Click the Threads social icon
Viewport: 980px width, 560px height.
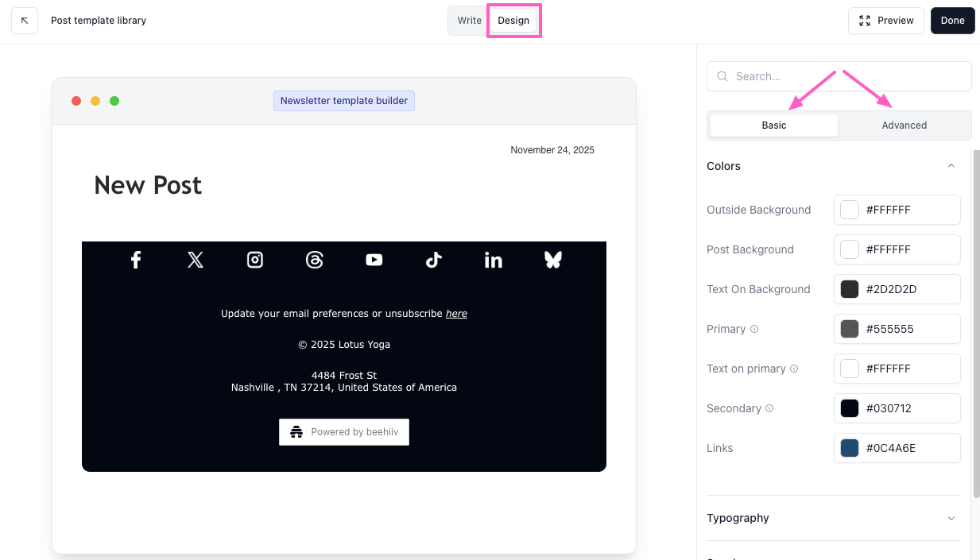tap(315, 260)
